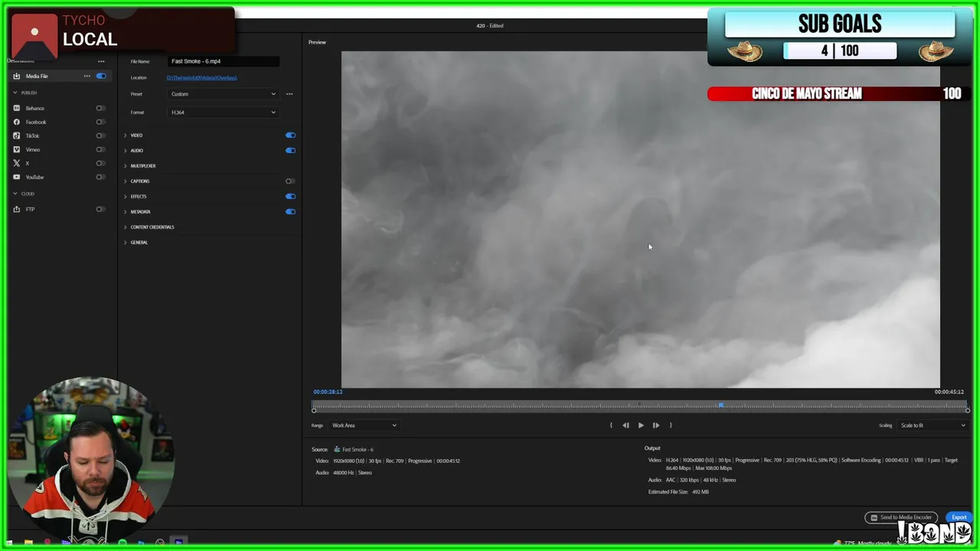Disable the EFFECTS toggle

(x=290, y=196)
